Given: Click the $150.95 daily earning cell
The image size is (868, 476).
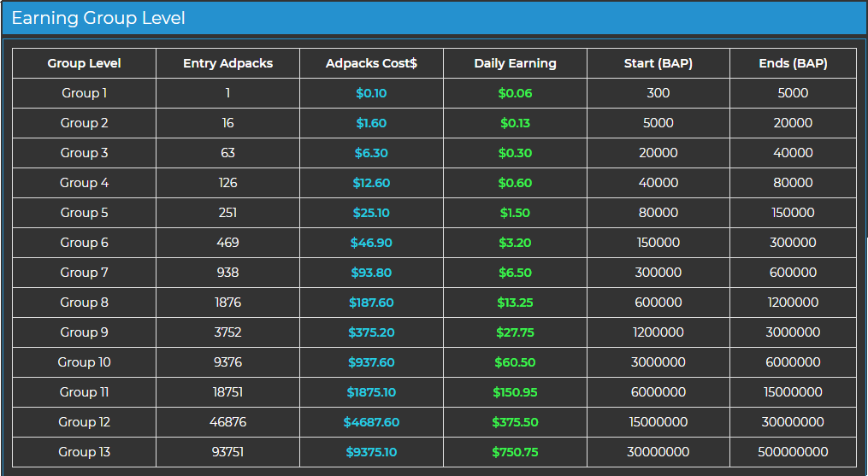Looking at the screenshot, I should (515, 392).
